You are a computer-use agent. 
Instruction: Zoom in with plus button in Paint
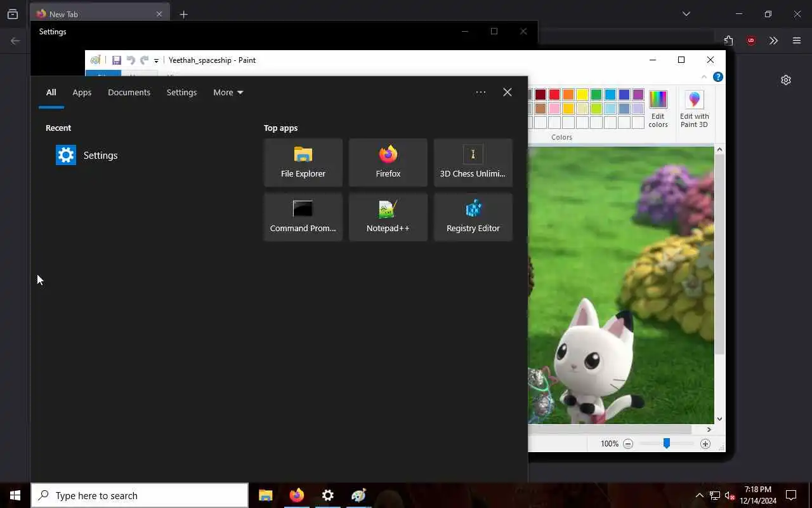705,444
